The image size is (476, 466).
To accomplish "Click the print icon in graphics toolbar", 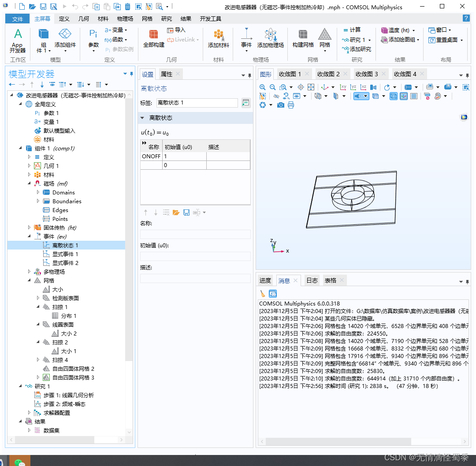I will 291,105.
